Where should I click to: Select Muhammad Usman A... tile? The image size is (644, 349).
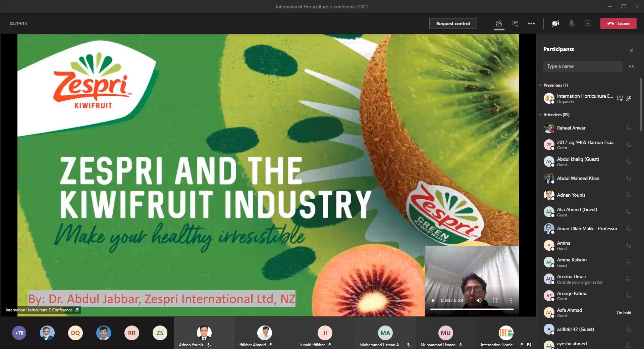[x=385, y=333]
